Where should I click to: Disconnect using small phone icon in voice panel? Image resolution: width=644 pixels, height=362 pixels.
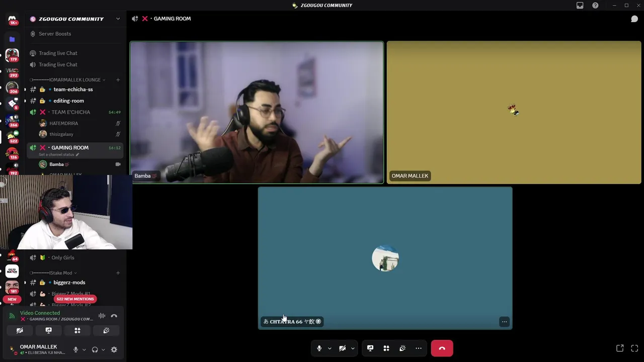[x=114, y=316]
